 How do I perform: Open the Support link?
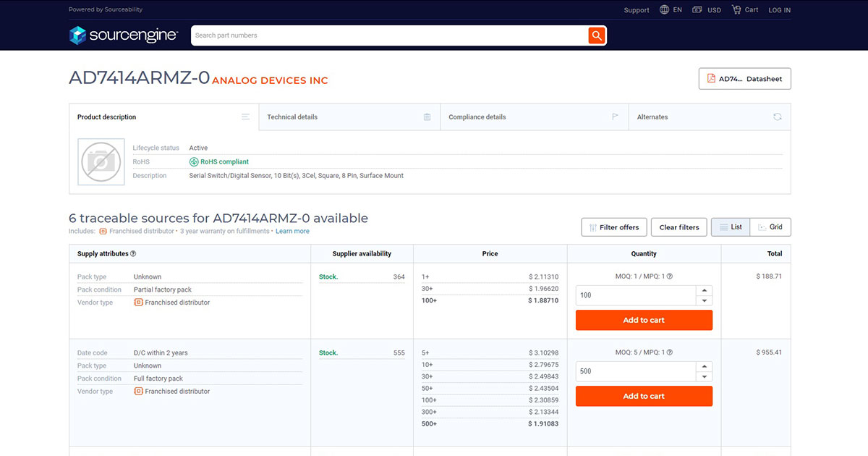637,10
